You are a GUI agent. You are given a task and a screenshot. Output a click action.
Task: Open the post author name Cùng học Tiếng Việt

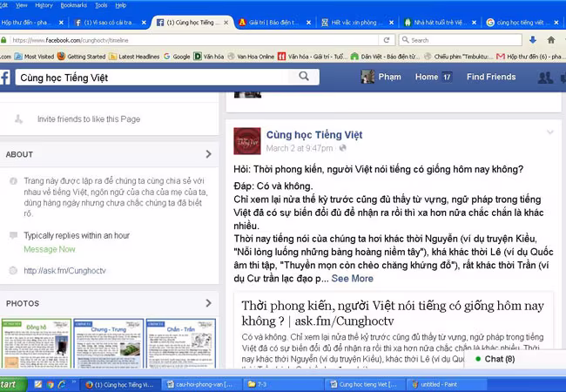[x=314, y=135]
